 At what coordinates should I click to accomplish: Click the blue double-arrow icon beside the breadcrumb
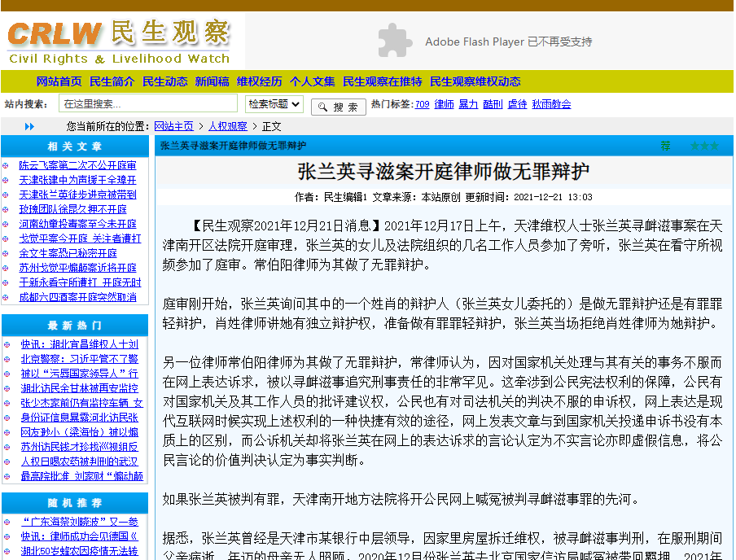[x=29, y=126]
